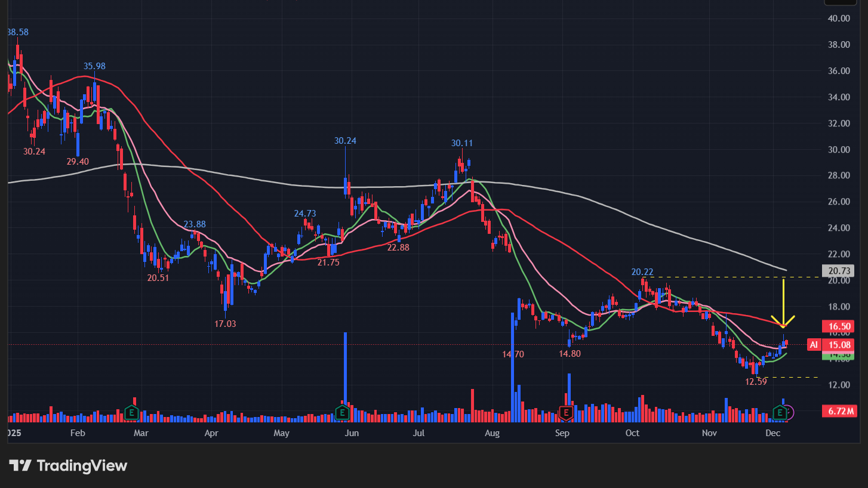Click the 35.98 high price marker
868x488 pixels.
click(94, 66)
